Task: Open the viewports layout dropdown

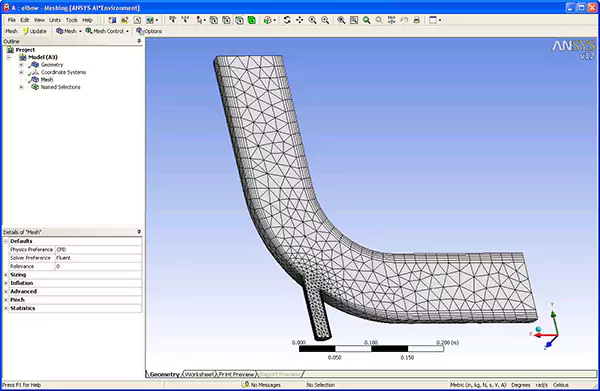Action: coord(440,20)
